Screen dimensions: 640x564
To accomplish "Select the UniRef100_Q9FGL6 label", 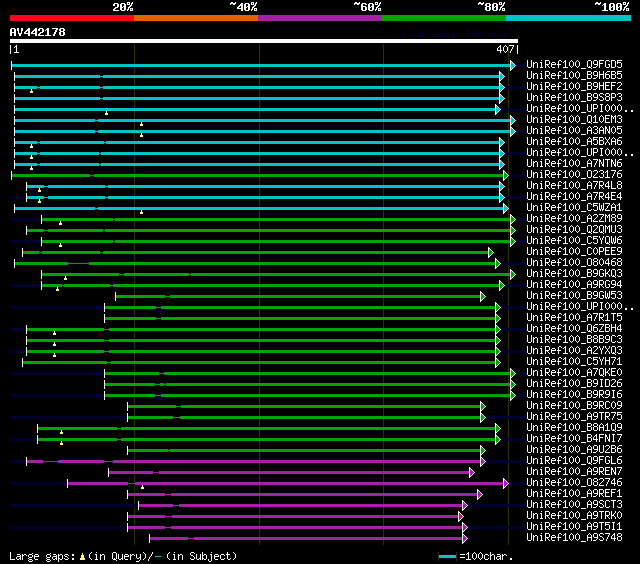I will 574,461.
